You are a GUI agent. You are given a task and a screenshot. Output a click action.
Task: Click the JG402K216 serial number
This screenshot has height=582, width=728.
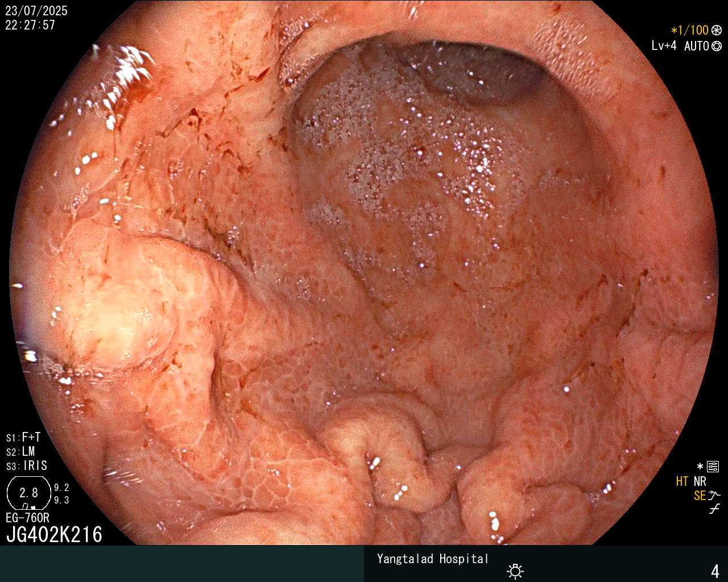54,534
